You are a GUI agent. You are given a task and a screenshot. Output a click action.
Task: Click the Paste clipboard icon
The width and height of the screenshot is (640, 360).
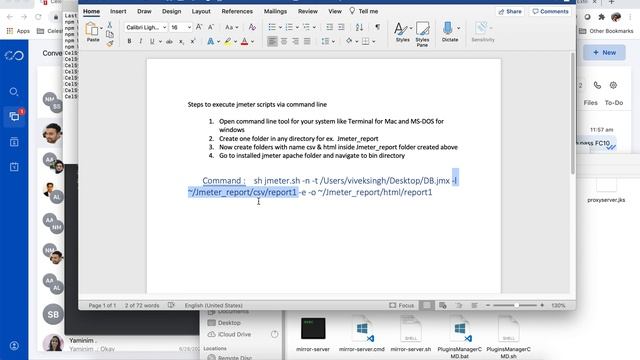(x=92, y=30)
